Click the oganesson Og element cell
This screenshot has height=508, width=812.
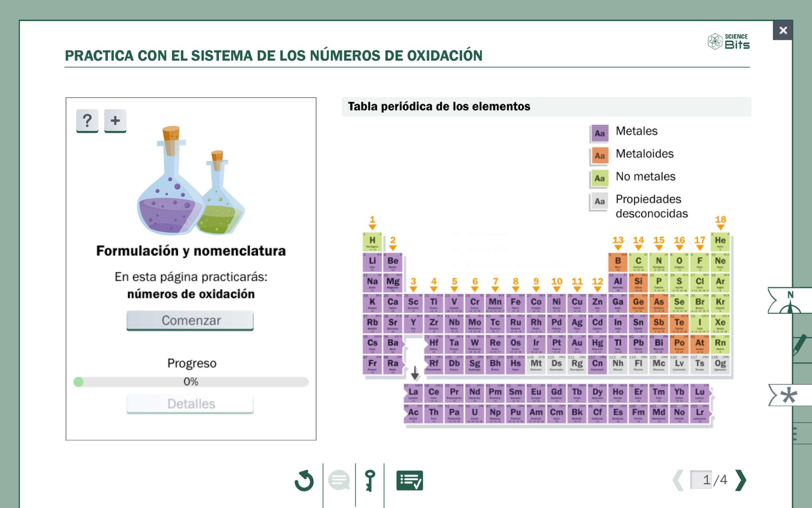point(720,364)
